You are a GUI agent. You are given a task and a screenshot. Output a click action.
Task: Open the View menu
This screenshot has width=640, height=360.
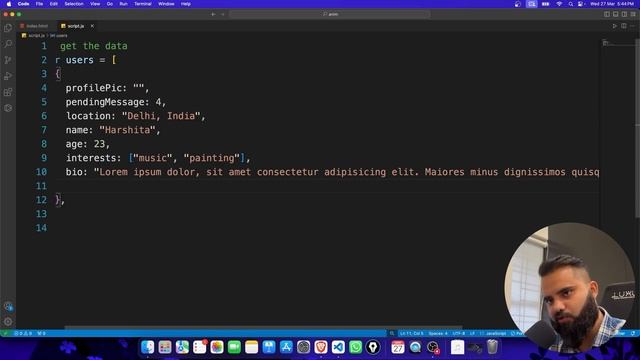95,4
